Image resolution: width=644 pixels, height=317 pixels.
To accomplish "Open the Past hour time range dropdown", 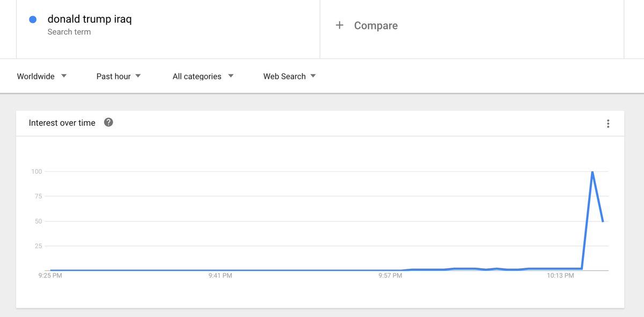I will [119, 76].
